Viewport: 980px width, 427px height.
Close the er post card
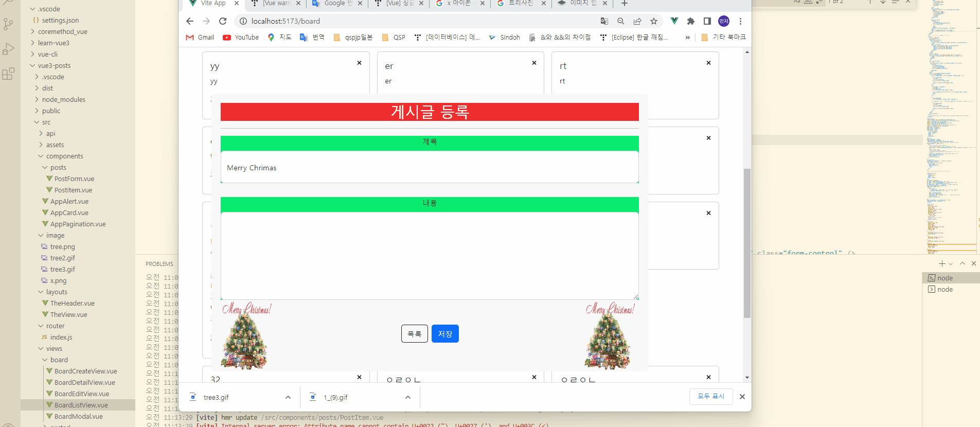point(534,63)
